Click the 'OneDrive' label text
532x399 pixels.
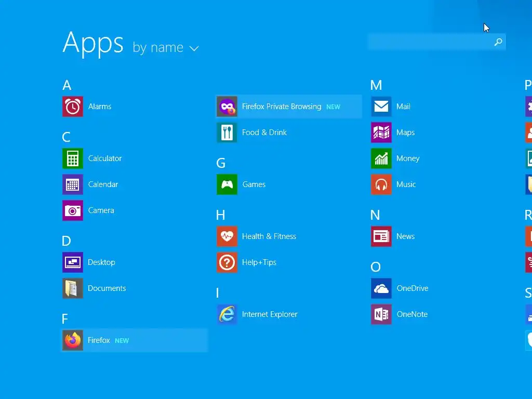[x=413, y=288]
